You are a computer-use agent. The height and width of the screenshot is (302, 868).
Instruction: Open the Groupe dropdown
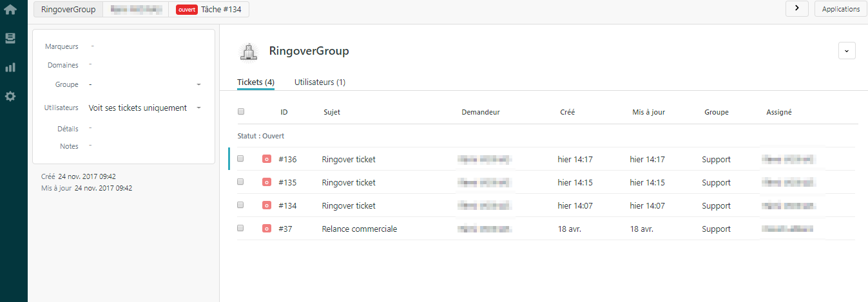click(145, 84)
